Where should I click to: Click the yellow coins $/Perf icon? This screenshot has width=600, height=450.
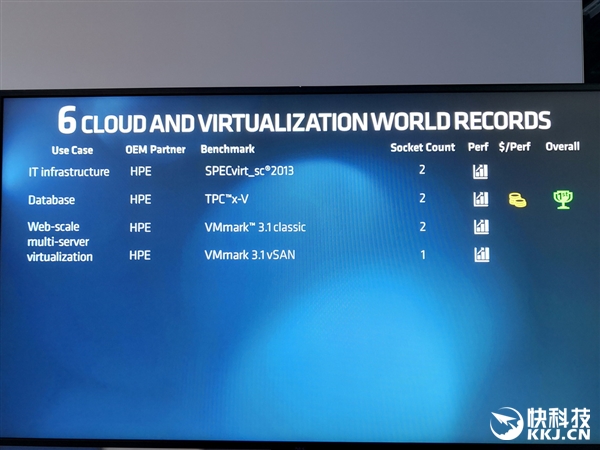[517, 200]
